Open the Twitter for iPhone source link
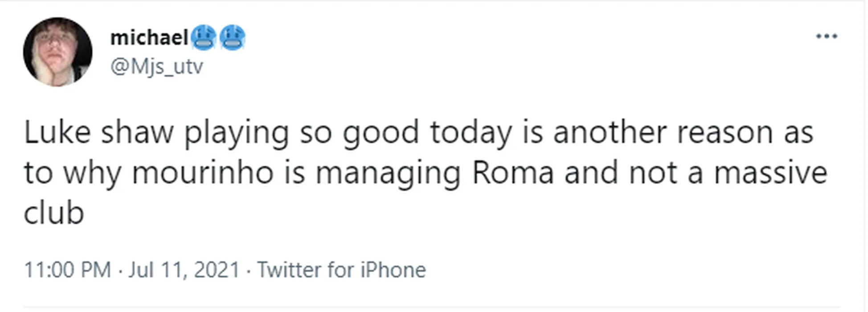This screenshot has height=312, width=868. click(341, 270)
